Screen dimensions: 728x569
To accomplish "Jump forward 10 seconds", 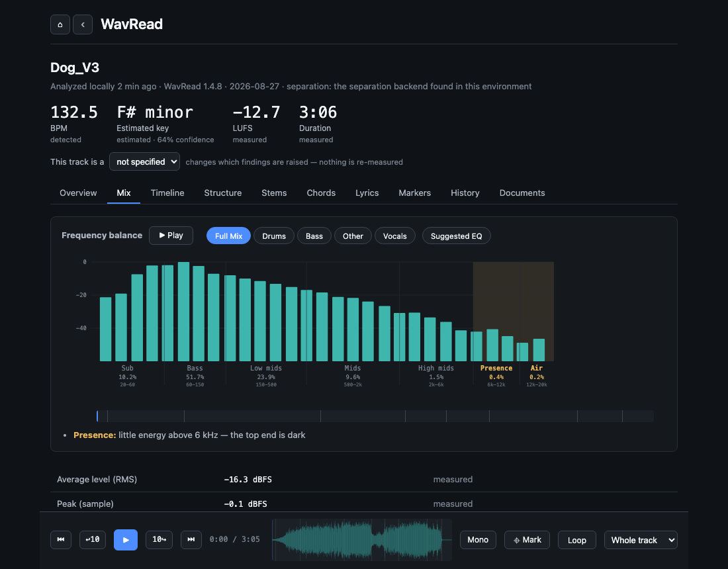I will point(159,540).
